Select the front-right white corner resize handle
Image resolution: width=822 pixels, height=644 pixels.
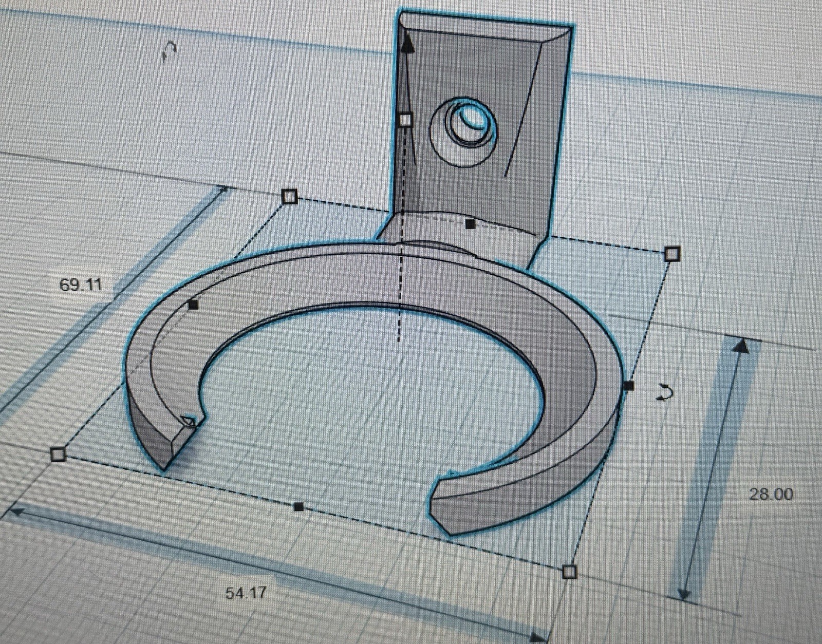click(x=569, y=572)
